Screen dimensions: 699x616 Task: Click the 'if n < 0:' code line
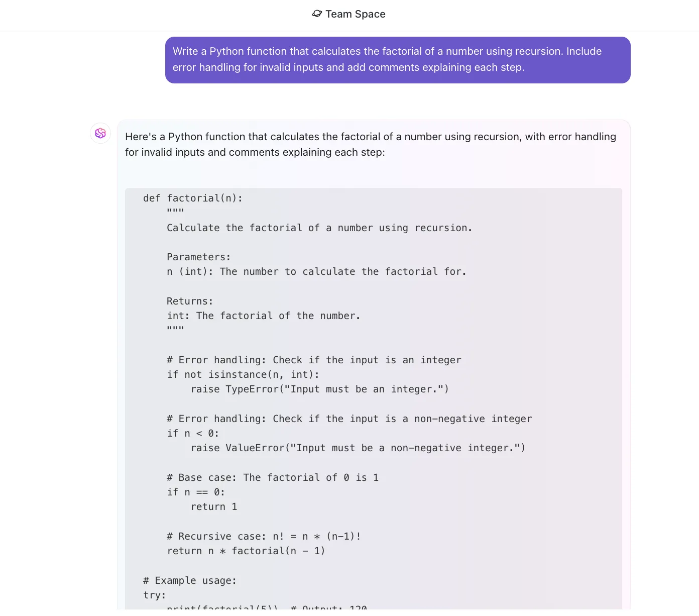point(193,433)
